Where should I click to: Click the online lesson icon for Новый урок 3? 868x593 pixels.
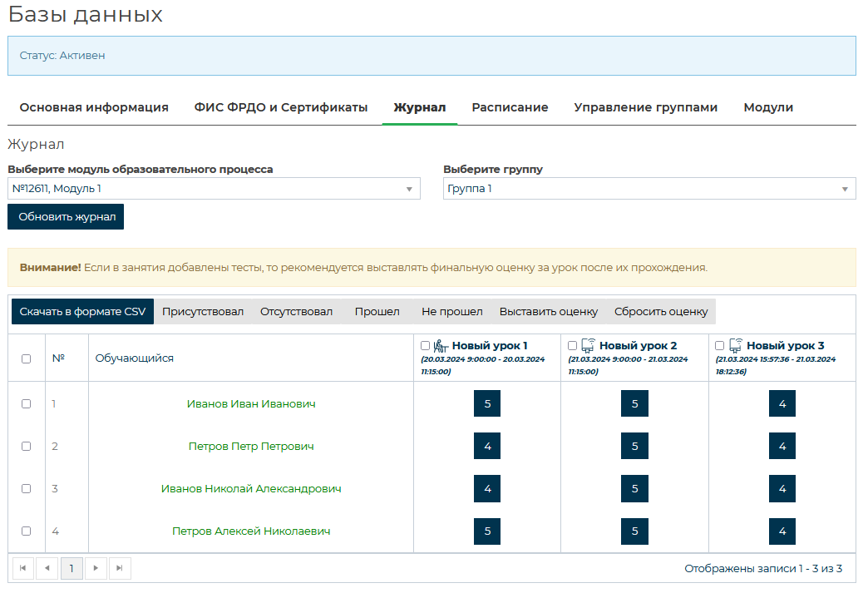[735, 345]
